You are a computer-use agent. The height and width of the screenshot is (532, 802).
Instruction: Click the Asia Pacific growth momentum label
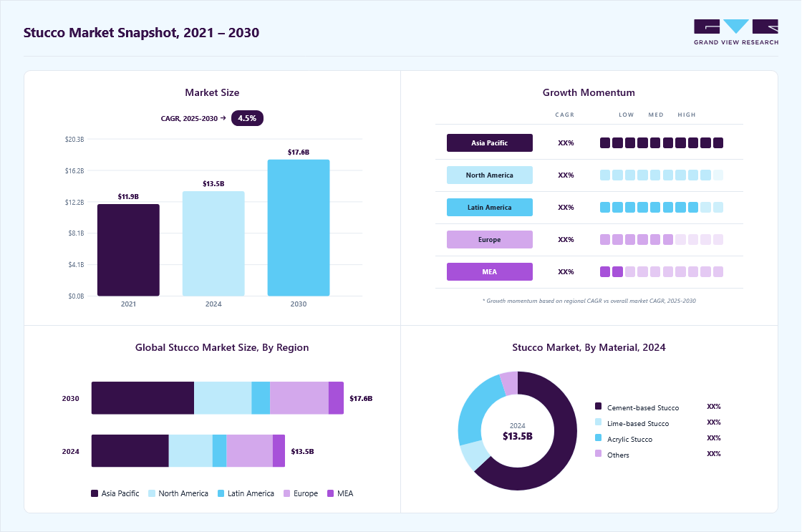(x=490, y=142)
